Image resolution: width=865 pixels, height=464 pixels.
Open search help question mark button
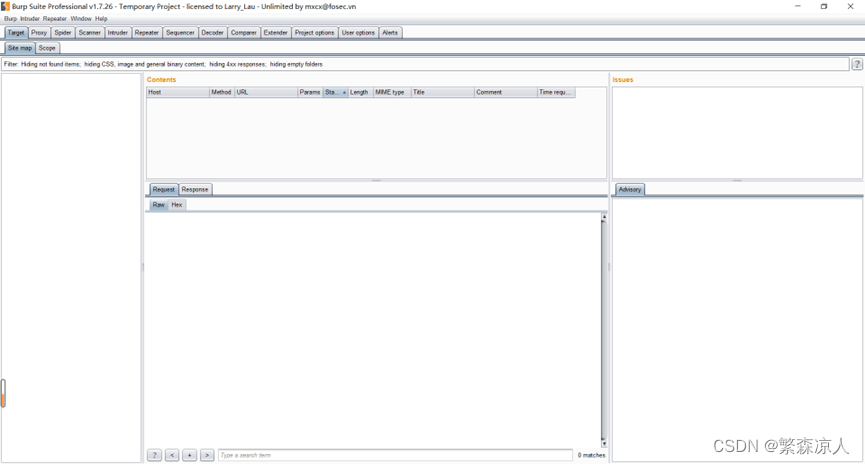point(154,455)
